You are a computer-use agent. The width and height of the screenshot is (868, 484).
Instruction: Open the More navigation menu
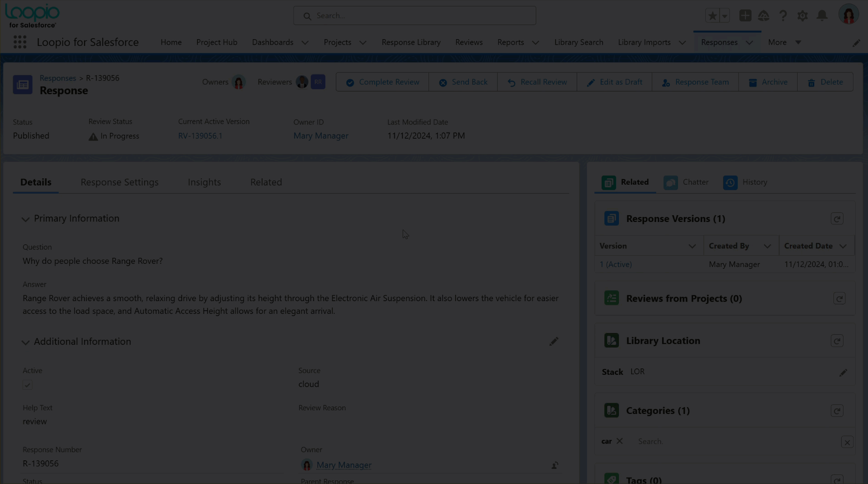tap(784, 42)
